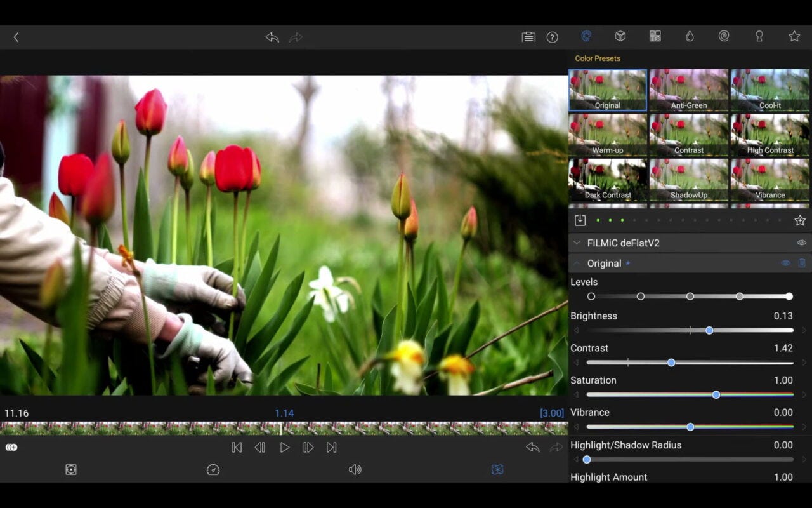This screenshot has width=812, height=508.
Task: Undo last edit in top bar
Action: (272, 37)
